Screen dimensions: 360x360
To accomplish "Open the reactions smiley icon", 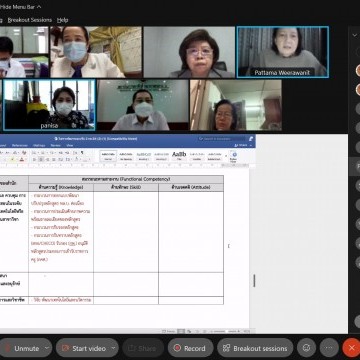I will [x=306, y=348].
